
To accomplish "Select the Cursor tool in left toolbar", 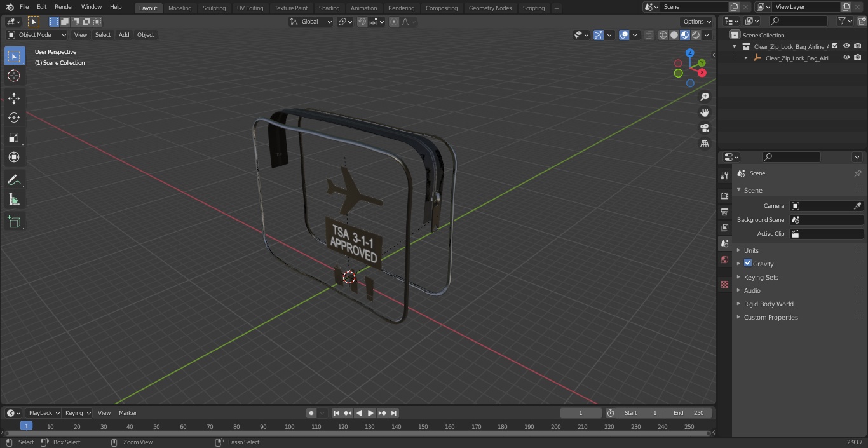I will 14,76.
